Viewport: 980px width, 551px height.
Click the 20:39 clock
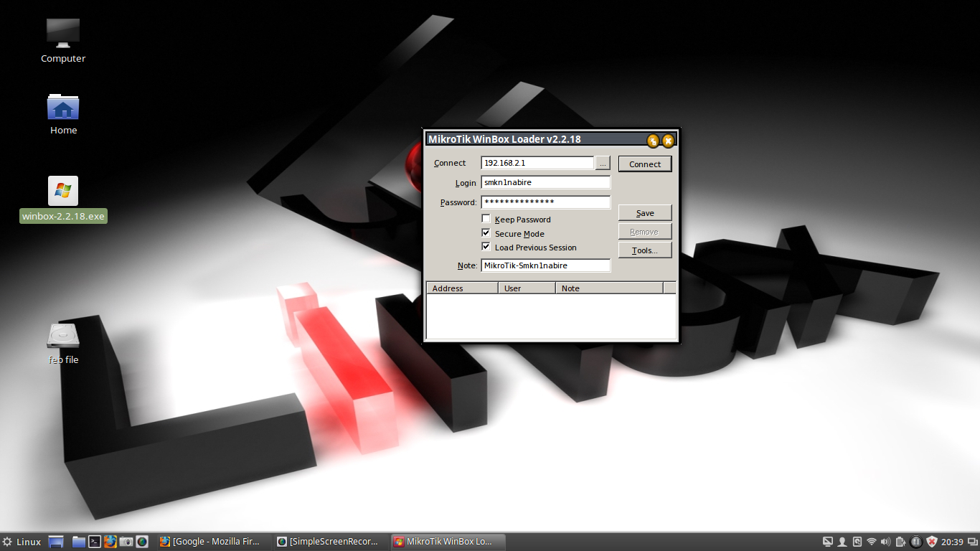coord(952,542)
